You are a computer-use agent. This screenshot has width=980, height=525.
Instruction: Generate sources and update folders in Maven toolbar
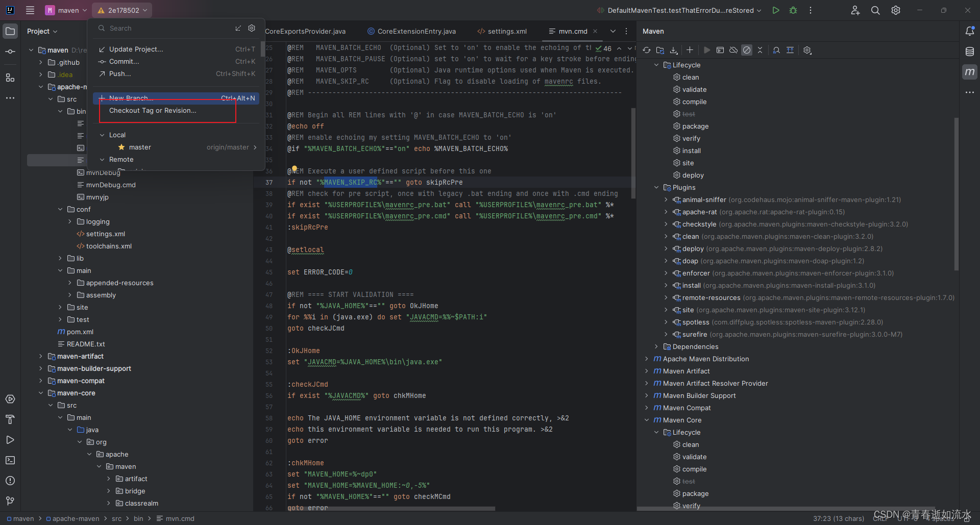(x=660, y=50)
